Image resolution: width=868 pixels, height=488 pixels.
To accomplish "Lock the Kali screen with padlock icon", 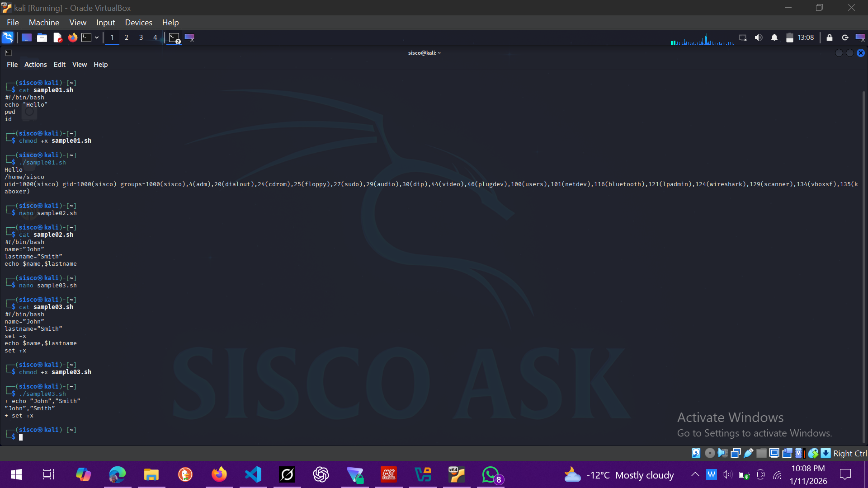I will pyautogui.click(x=830, y=38).
